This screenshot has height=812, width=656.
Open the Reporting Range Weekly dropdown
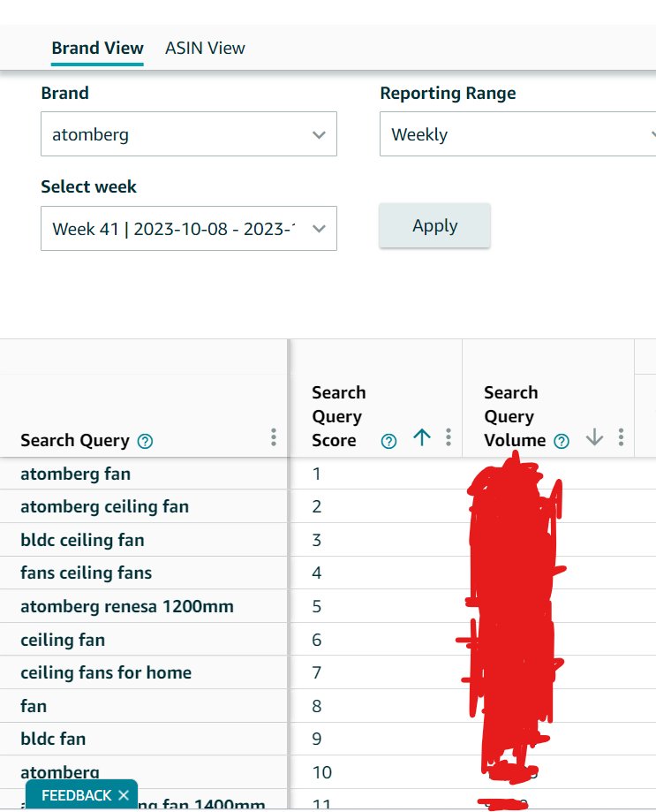[518, 134]
